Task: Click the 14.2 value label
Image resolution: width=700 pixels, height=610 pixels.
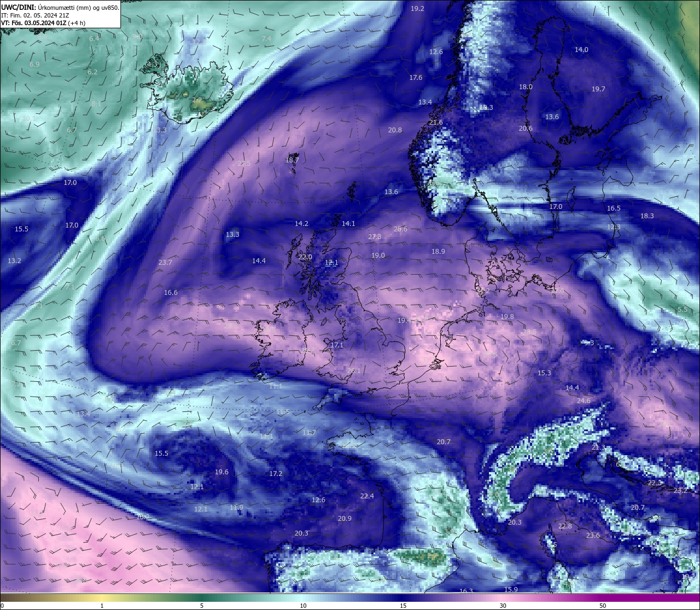Action: pyautogui.click(x=301, y=224)
